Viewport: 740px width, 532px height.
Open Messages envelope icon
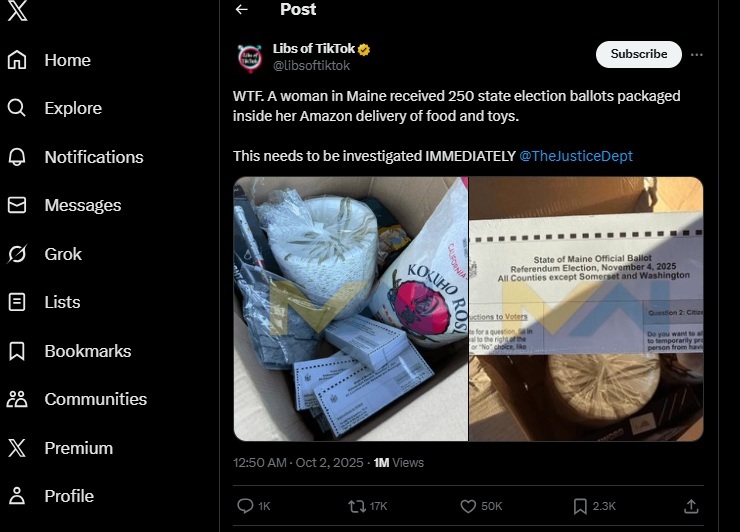pyautogui.click(x=17, y=205)
